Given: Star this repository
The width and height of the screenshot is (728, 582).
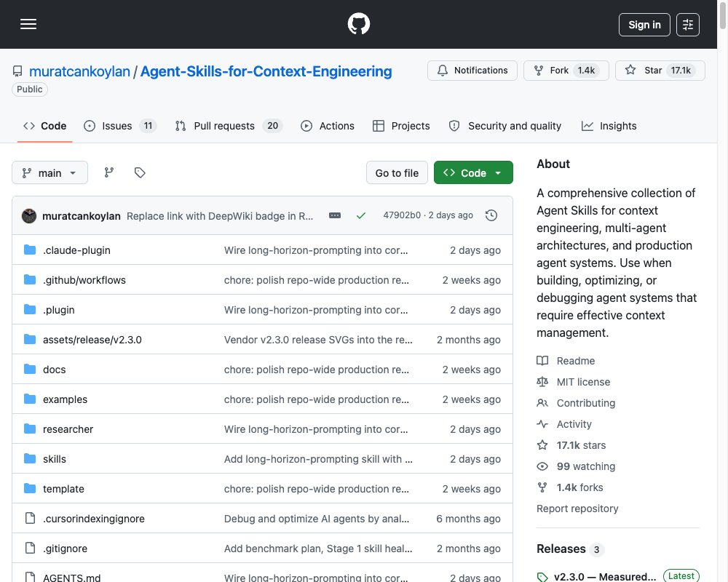Looking at the screenshot, I should pyautogui.click(x=660, y=71).
